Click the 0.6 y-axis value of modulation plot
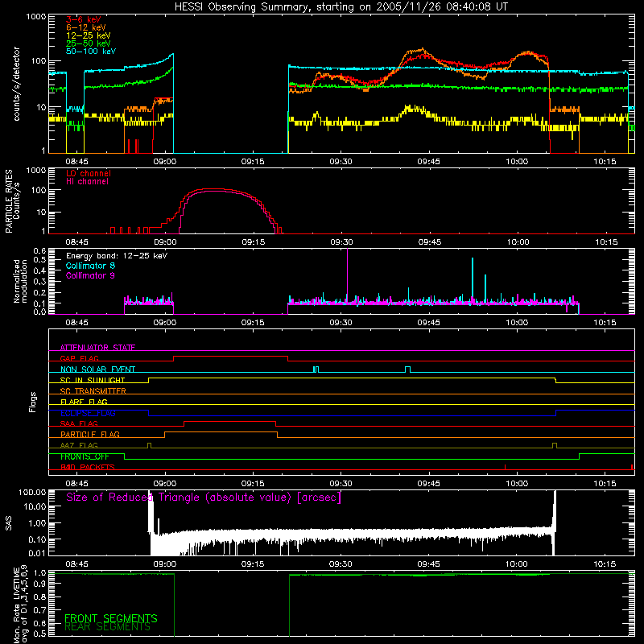The width and height of the screenshot is (644, 644). point(39,250)
